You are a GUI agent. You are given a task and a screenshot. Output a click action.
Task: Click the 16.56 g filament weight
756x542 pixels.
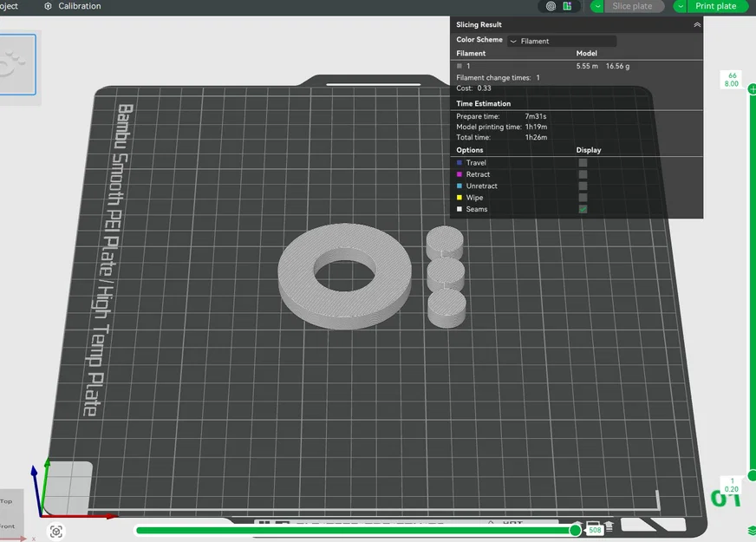[617, 66]
